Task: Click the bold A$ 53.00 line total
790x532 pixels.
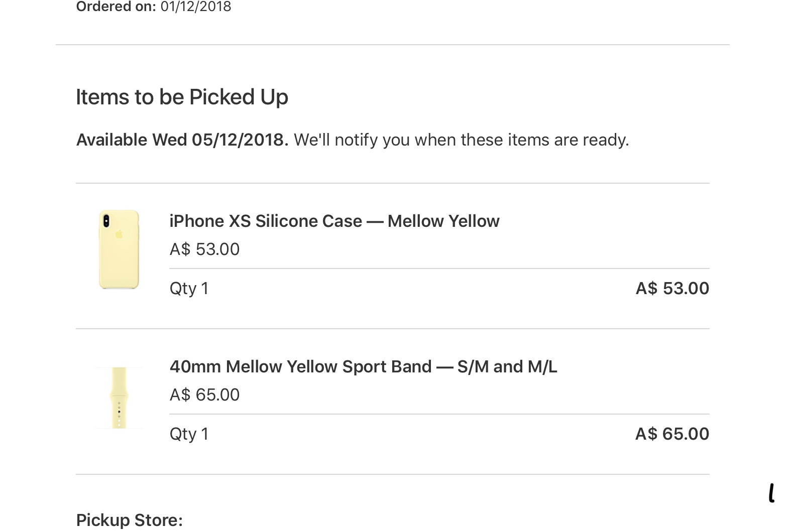Action: tap(672, 288)
